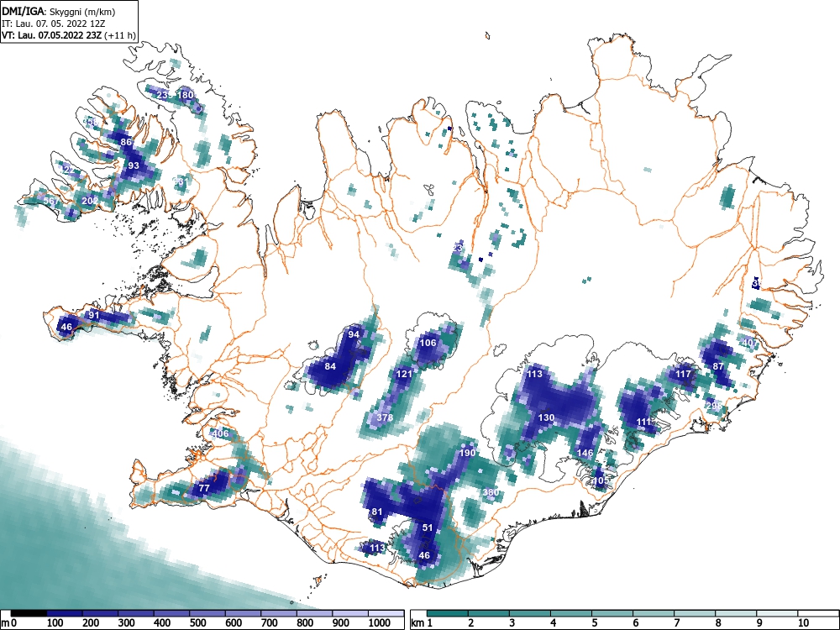
Task: Click the title text "DMI/IGA: Skyggni (m/km)"
Action: point(59,11)
